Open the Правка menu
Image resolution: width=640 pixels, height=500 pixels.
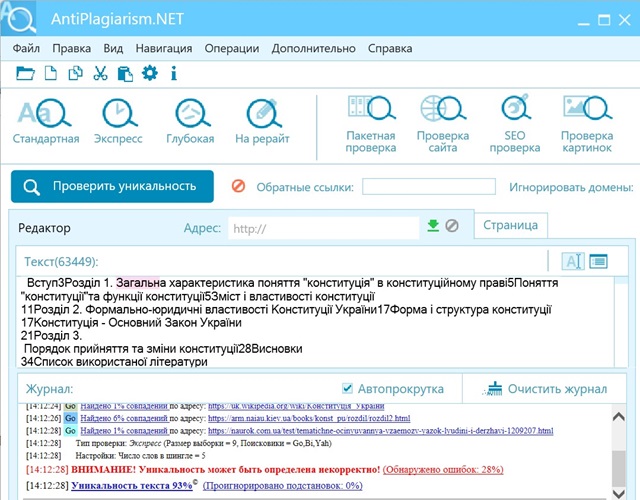click(x=71, y=49)
